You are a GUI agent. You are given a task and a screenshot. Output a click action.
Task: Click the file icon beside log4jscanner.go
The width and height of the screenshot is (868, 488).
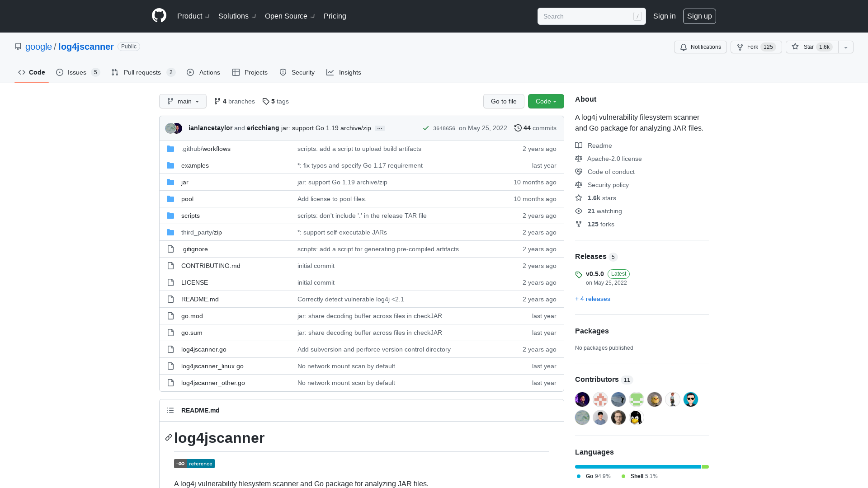(170, 349)
